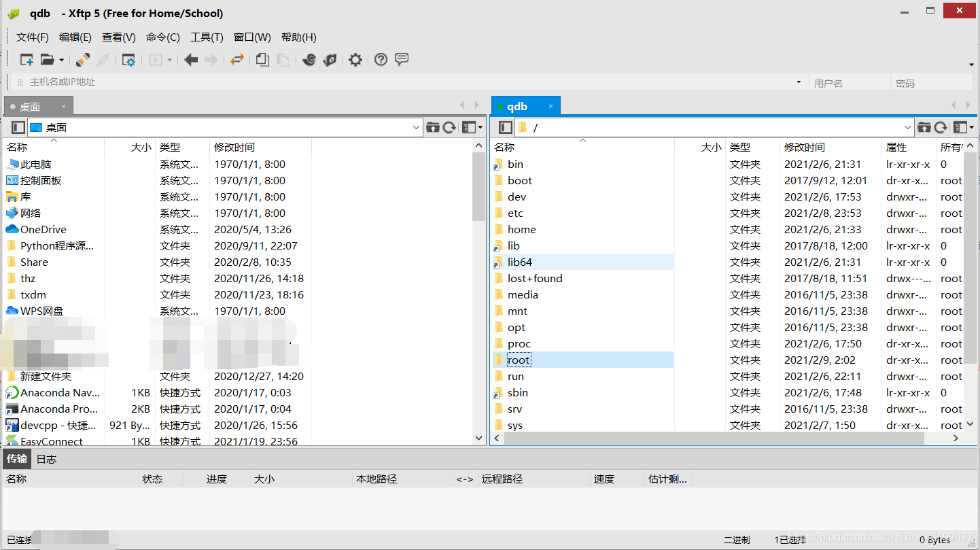The width and height of the screenshot is (980, 550).
Task: Click the orange Reconnect plug icon
Action: (83, 60)
